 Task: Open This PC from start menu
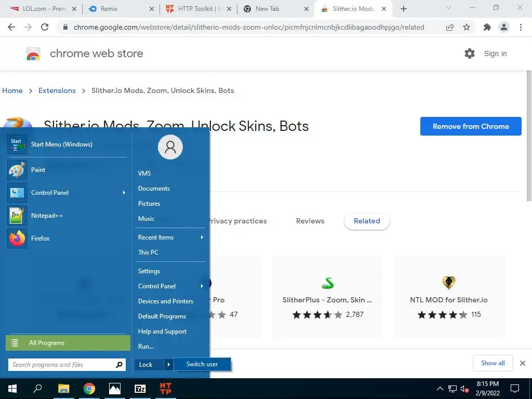[x=148, y=252]
